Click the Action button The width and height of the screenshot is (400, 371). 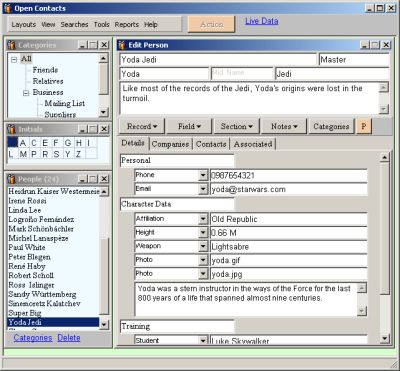tap(212, 24)
